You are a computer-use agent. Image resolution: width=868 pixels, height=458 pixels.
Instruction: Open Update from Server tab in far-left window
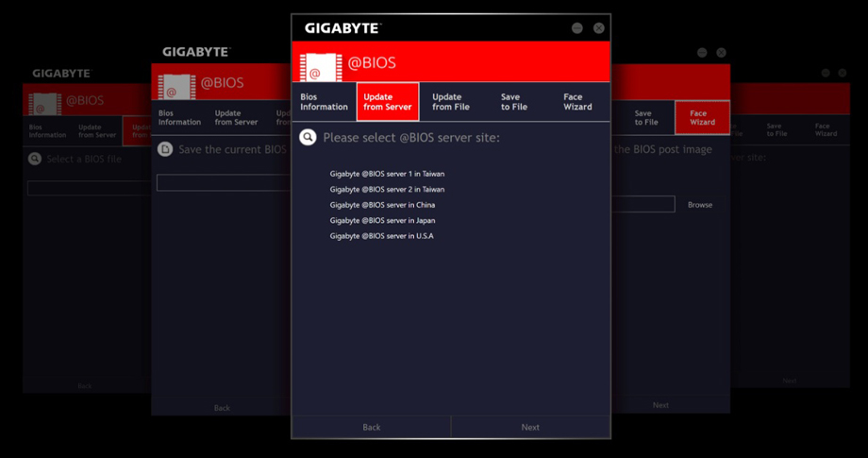click(97, 131)
